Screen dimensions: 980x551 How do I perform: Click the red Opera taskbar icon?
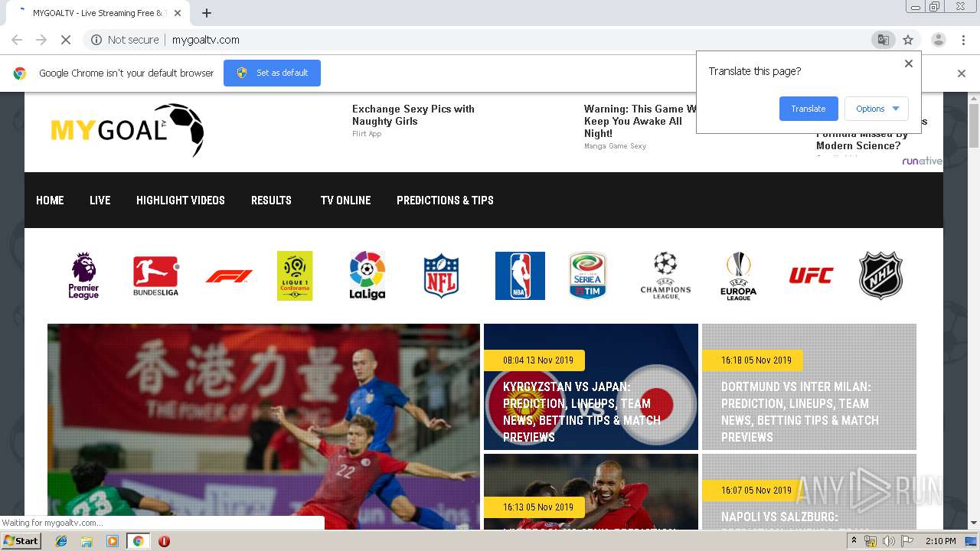[164, 541]
